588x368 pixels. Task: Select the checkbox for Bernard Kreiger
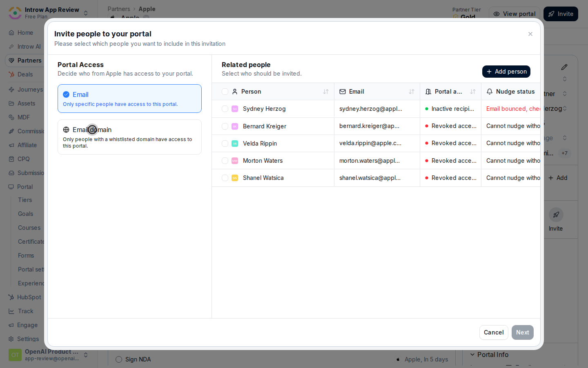click(x=225, y=126)
